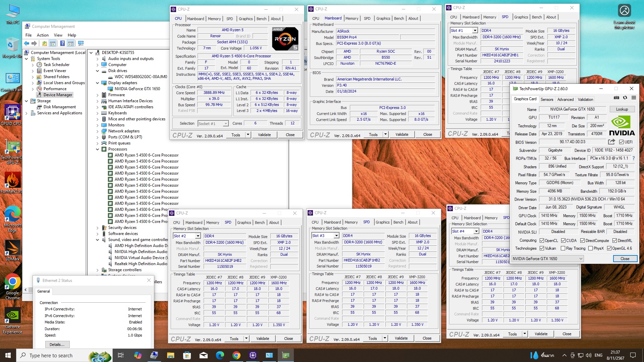Switch to Advanced tab in GPU-Z

pos(566,99)
